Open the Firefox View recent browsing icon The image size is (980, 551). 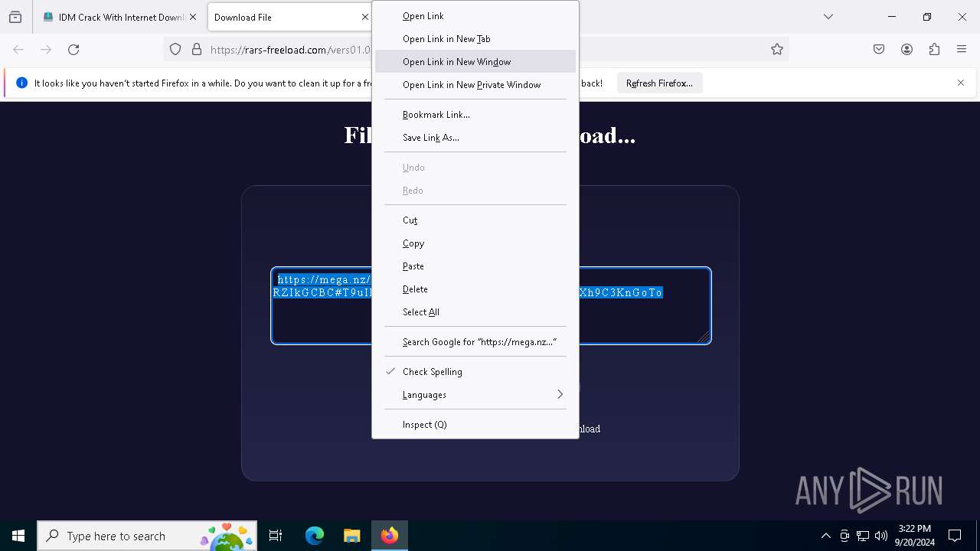pos(15,17)
